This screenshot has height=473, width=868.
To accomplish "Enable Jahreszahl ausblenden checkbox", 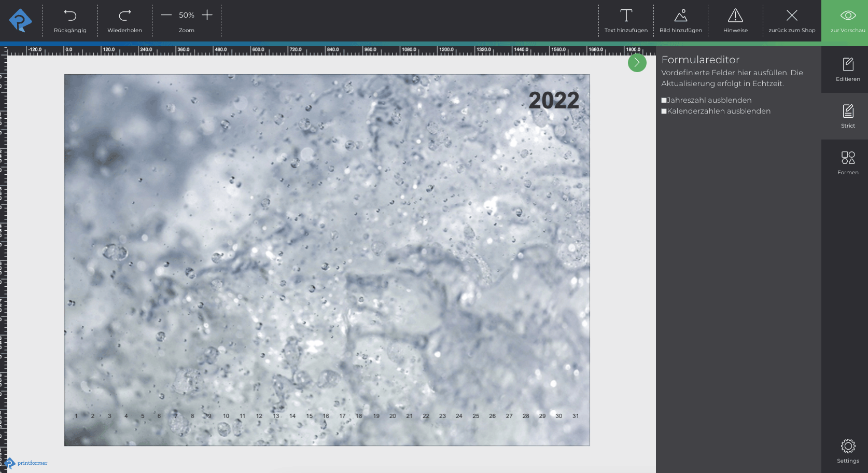I will (x=664, y=101).
